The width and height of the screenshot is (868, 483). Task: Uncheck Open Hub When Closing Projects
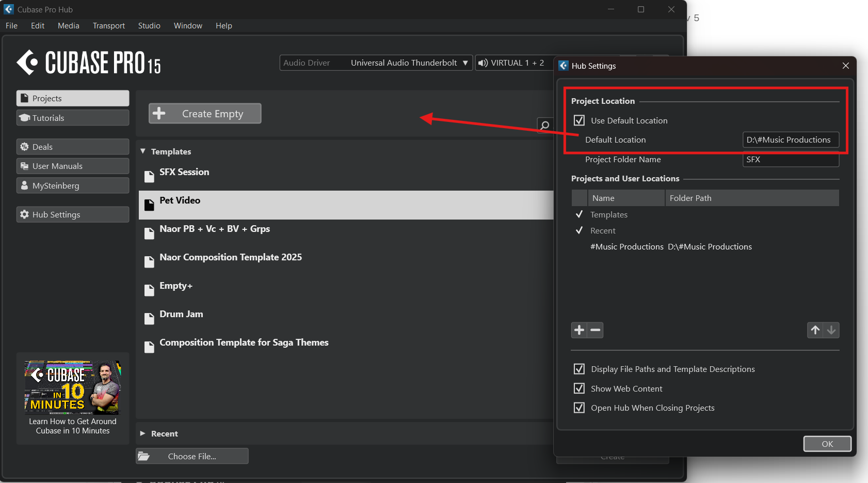(579, 408)
